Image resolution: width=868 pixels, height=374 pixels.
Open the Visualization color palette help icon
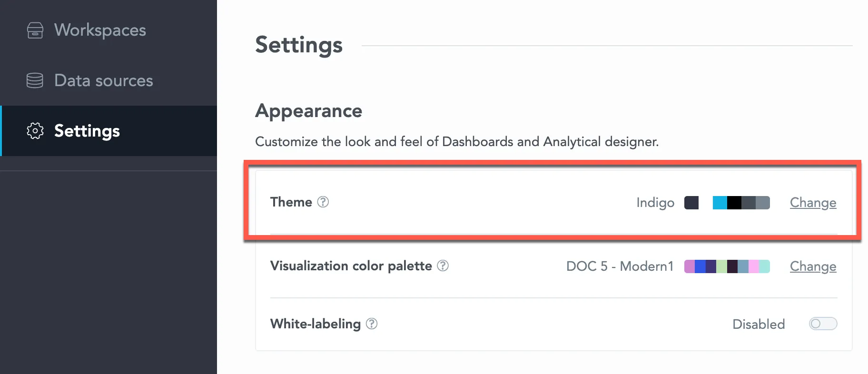coord(442,266)
